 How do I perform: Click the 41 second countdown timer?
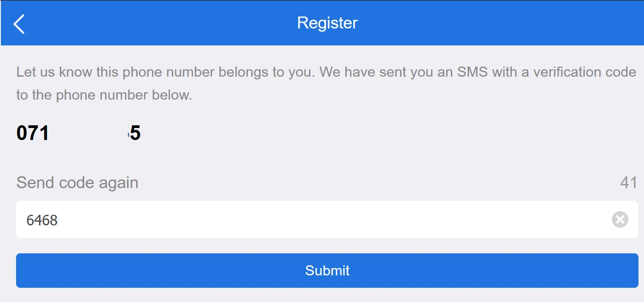click(629, 183)
